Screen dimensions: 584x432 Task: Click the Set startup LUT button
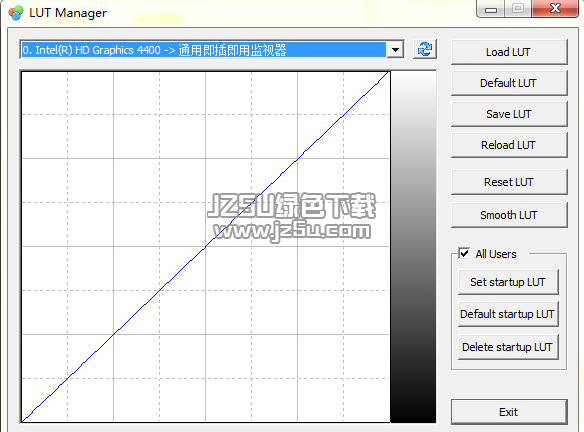[508, 282]
